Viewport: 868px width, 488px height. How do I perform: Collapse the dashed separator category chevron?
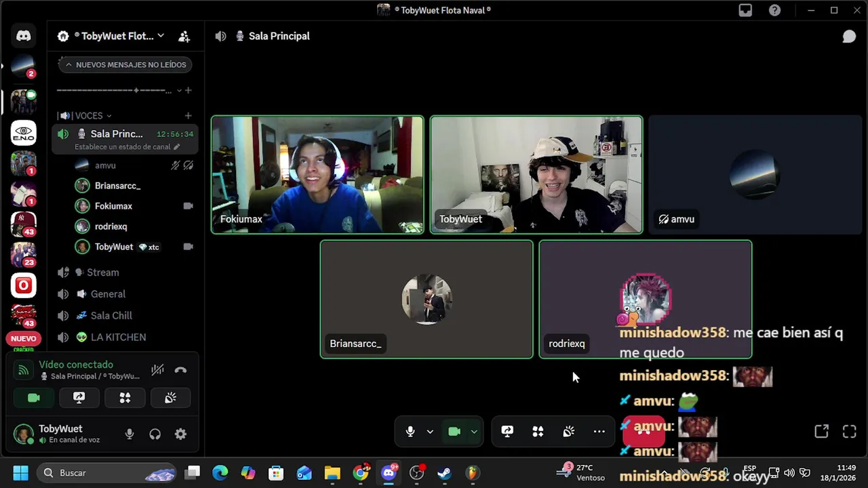[179, 90]
